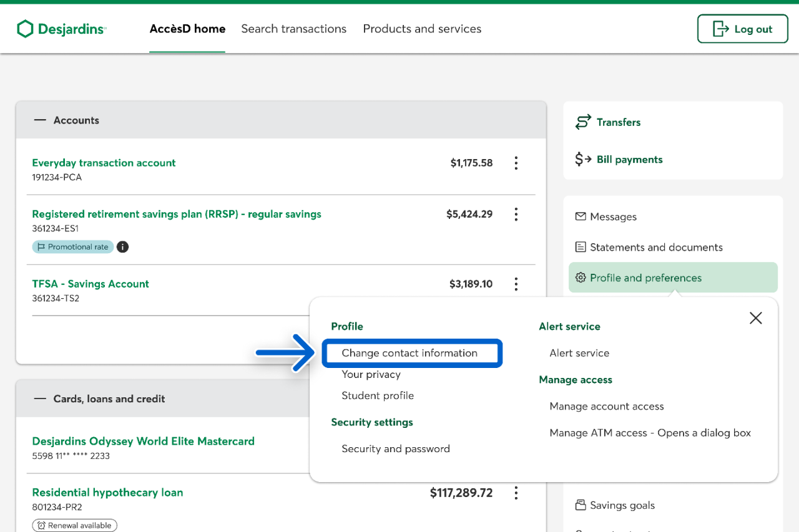Open the Everyday transaction account link
The height and width of the screenshot is (532, 799).
tap(104, 163)
